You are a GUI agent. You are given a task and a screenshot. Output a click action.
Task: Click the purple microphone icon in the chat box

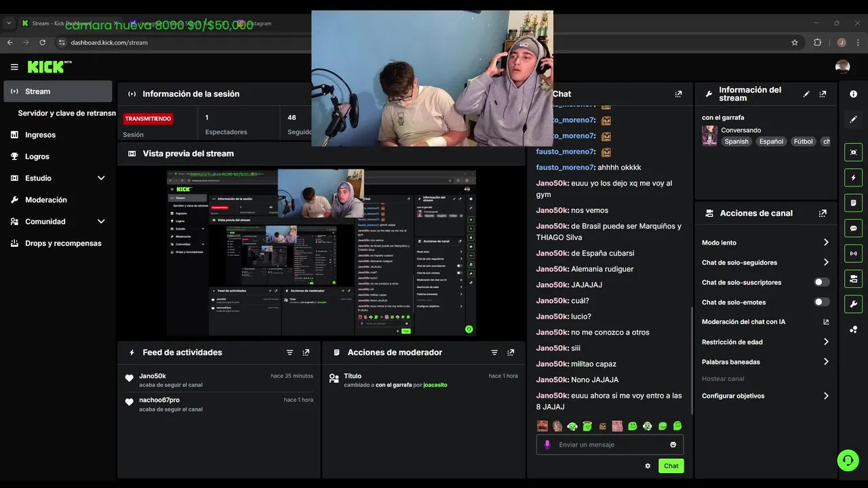click(547, 445)
